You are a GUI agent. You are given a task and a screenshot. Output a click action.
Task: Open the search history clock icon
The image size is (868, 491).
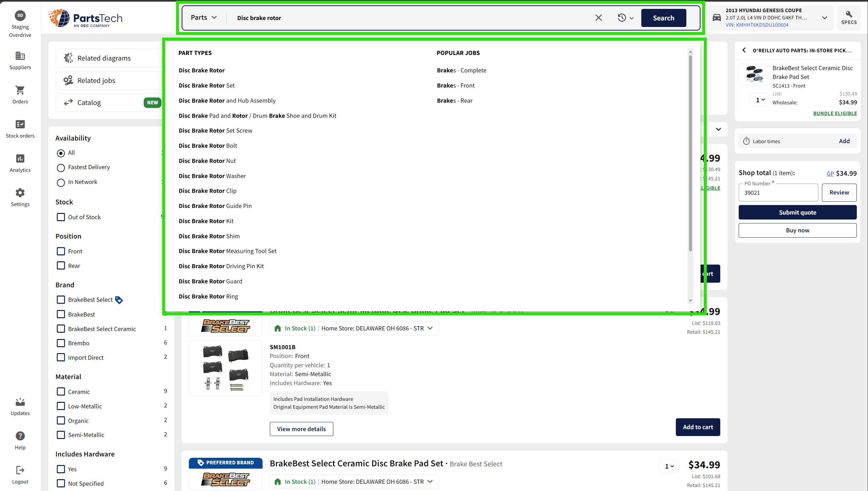pos(622,18)
